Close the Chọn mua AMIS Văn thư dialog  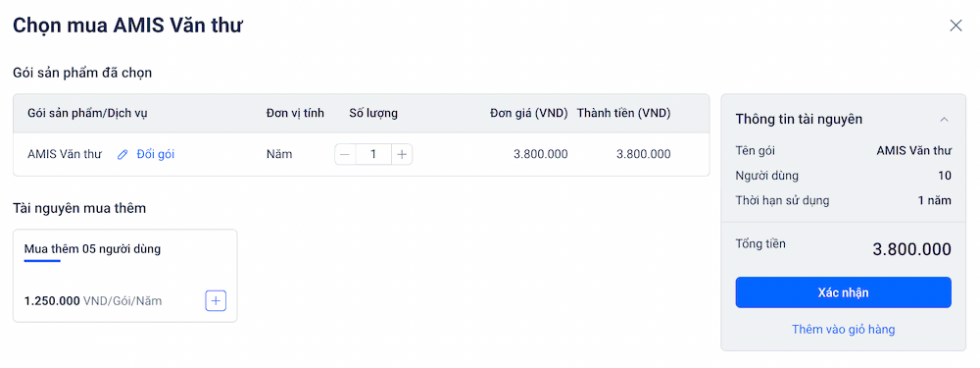point(955,26)
